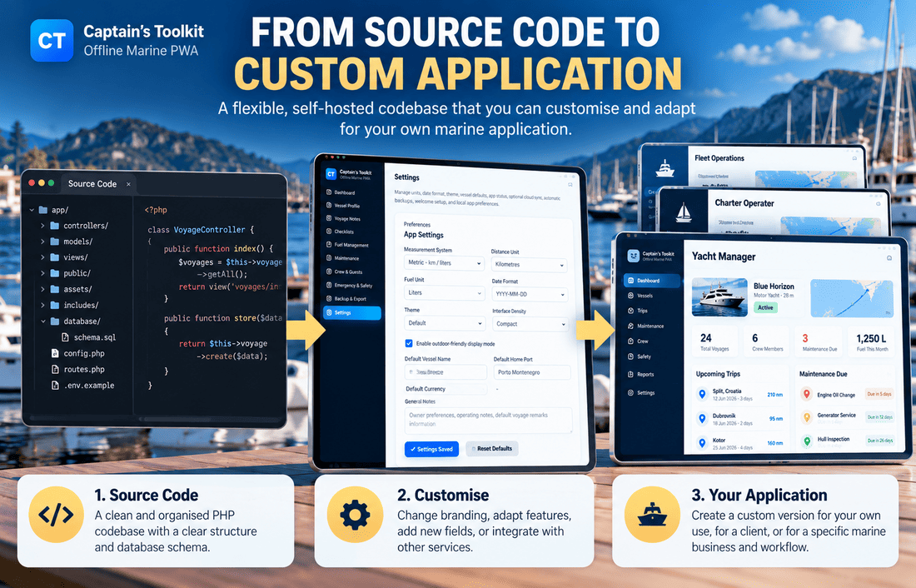Image resolution: width=916 pixels, height=588 pixels.
Task: Open the Interface Density Compact dropdown
Action: pos(530,324)
